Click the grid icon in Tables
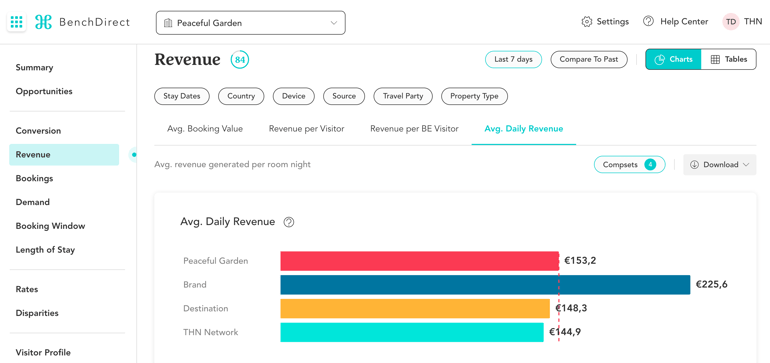The height and width of the screenshot is (363, 770). (715, 59)
